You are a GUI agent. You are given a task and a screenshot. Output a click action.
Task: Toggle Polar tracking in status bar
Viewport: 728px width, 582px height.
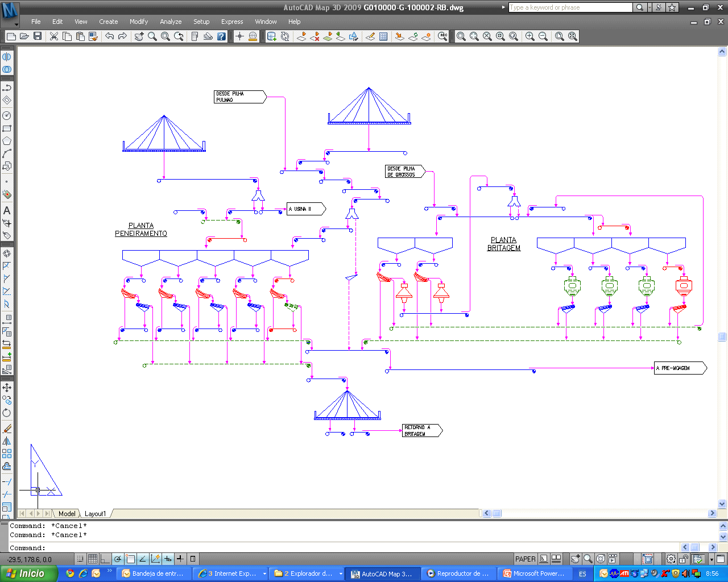(118, 559)
